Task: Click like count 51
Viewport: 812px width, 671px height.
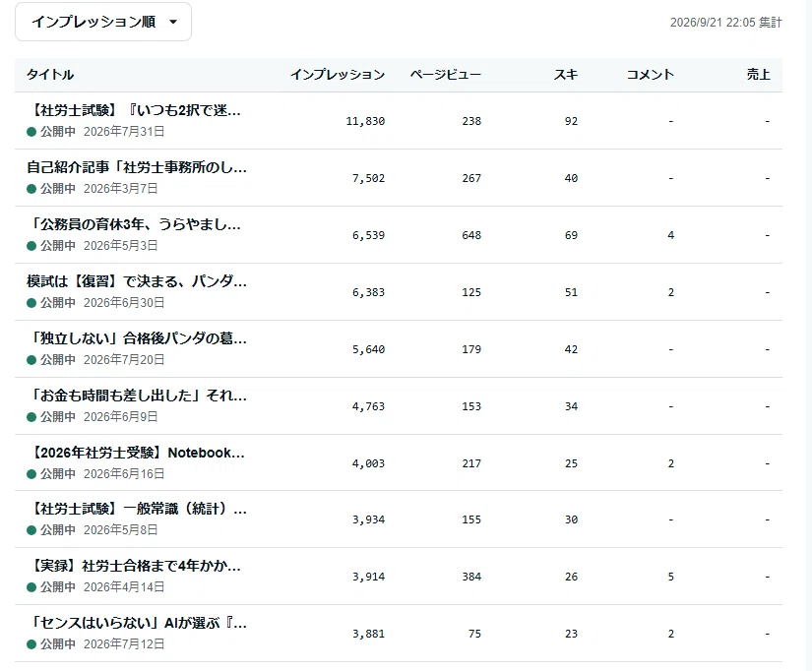Action: [x=571, y=292]
